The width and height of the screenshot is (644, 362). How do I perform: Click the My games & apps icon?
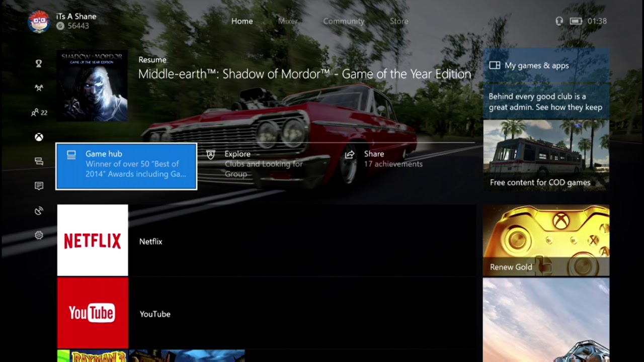pos(495,65)
